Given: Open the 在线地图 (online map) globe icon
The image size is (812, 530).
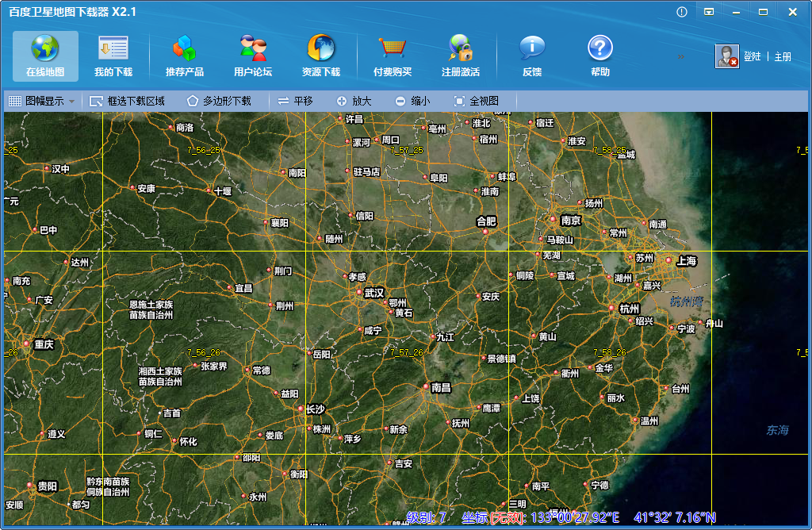Looking at the screenshot, I should (45, 49).
